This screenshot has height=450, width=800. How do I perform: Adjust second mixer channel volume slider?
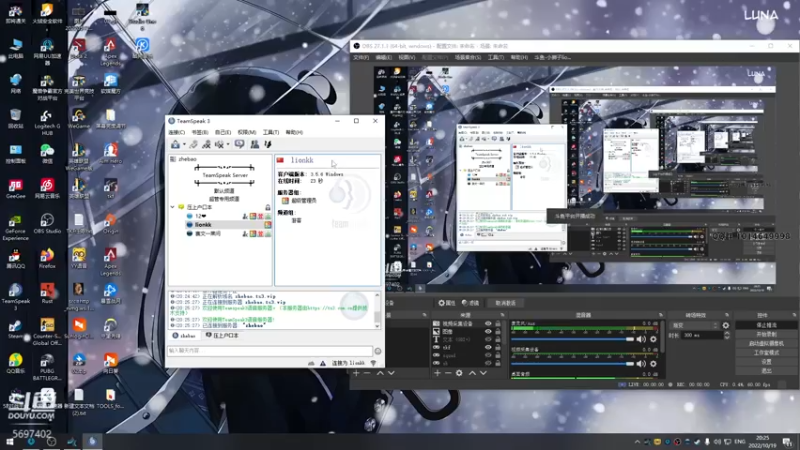coord(572,364)
